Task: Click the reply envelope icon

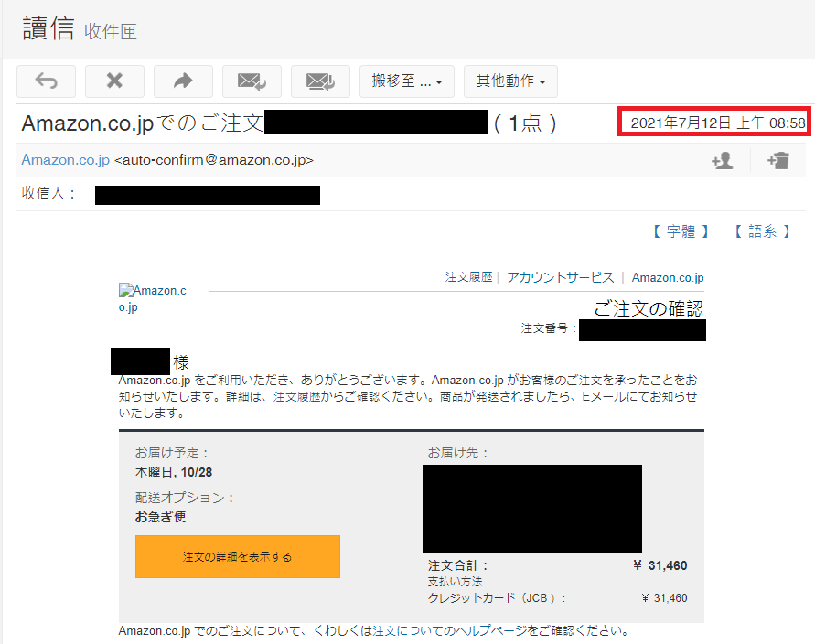Action: click(x=252, y=81)
